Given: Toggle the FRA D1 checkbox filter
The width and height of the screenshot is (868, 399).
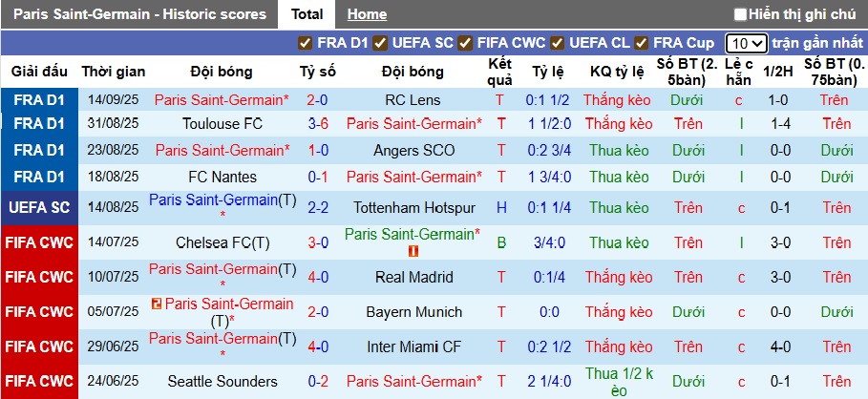Looking at the screenshot, I should (306, 43).
